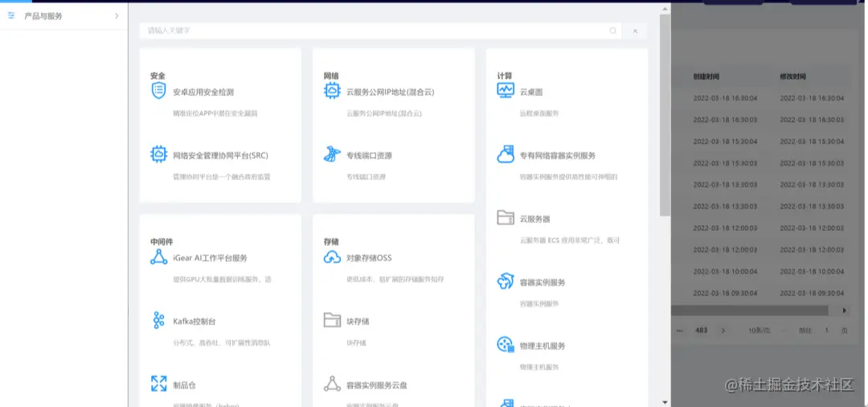Click the 块存储 folder icon
868x407 pixels.
332,320
